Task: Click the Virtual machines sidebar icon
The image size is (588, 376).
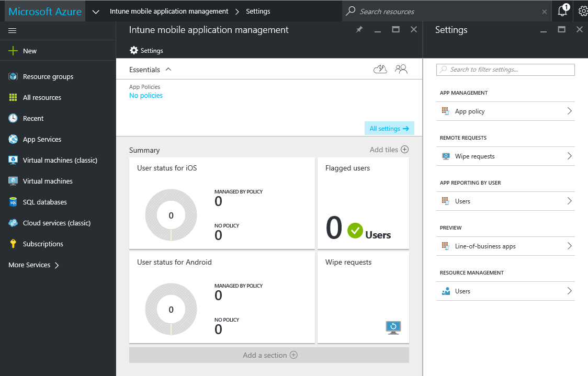Action: [12, 181]
